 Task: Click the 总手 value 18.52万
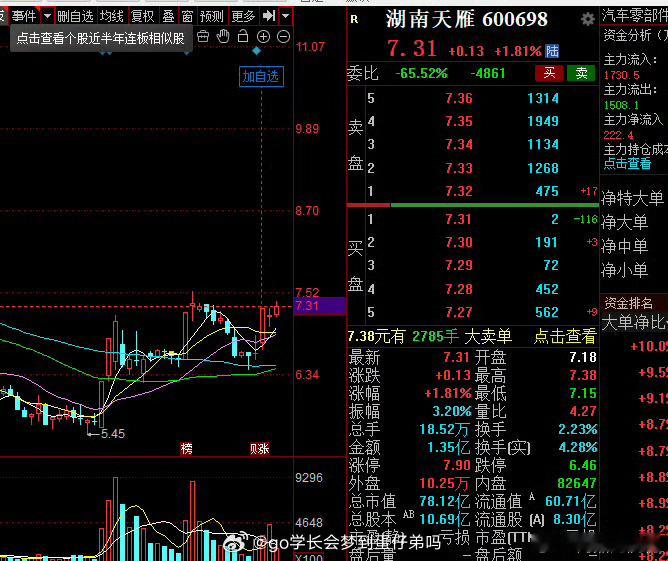click(444, 429)
